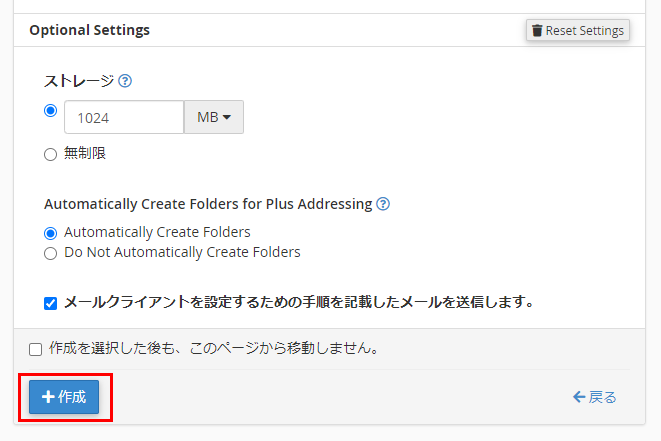Click help icon next to ストレージ
The width and height of the screenshot is (661, 441).
pyautogui.click(x=125, y=82)
